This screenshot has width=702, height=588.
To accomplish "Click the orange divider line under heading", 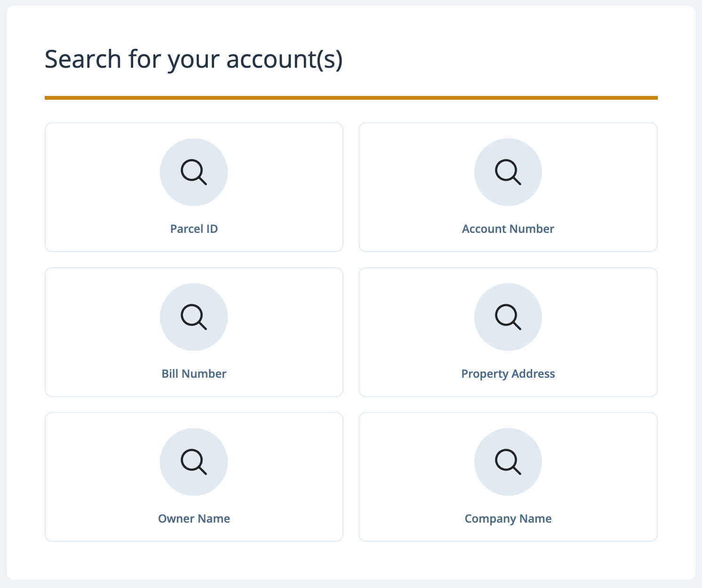I will (351, 98).
